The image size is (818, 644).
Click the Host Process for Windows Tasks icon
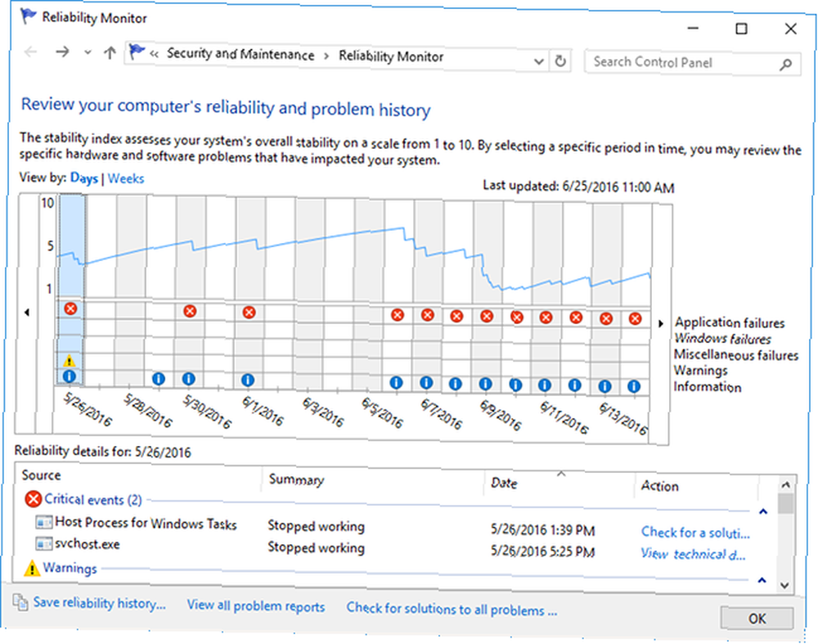[x=44, y=521]
